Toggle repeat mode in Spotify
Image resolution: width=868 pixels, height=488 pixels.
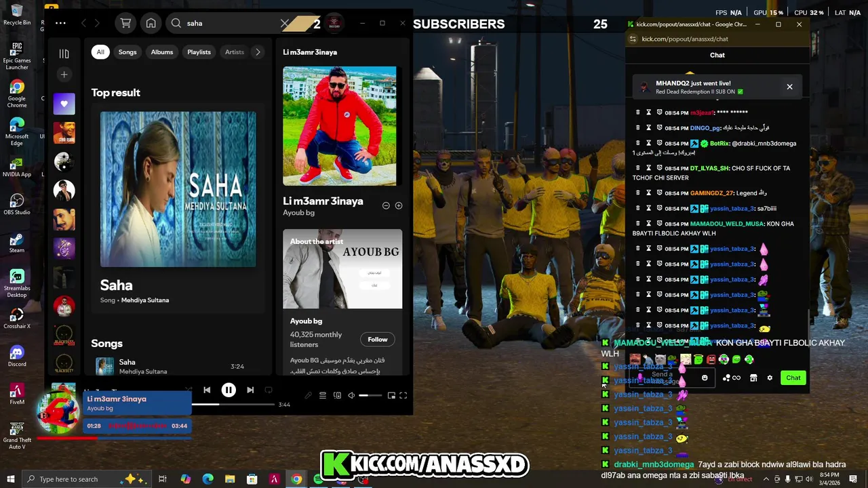[269, 390]
